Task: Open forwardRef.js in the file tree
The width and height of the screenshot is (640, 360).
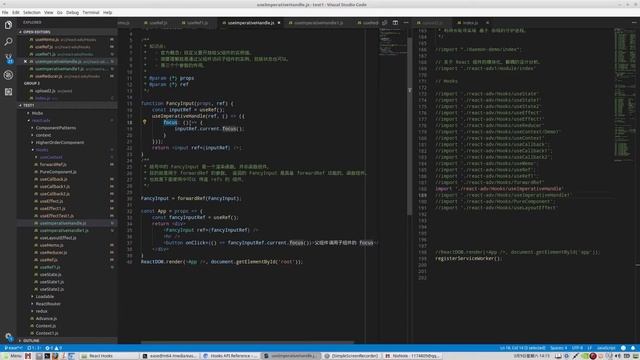Action: 53,164
